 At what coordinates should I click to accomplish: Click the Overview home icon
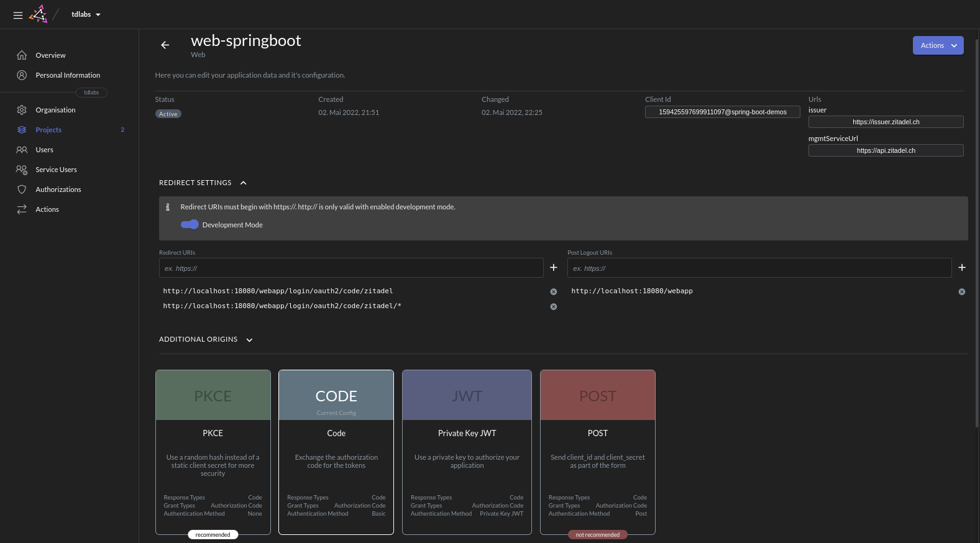[22, 55]
